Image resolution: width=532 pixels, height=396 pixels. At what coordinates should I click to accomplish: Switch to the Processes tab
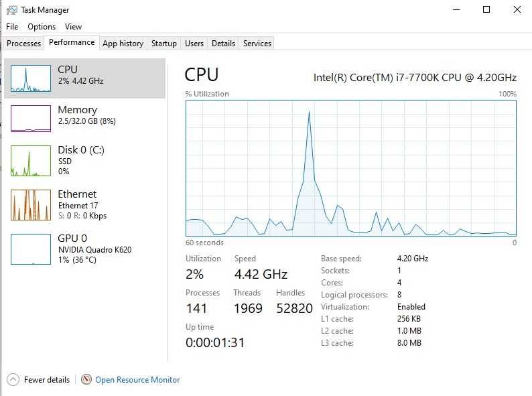tap(23, 44)
